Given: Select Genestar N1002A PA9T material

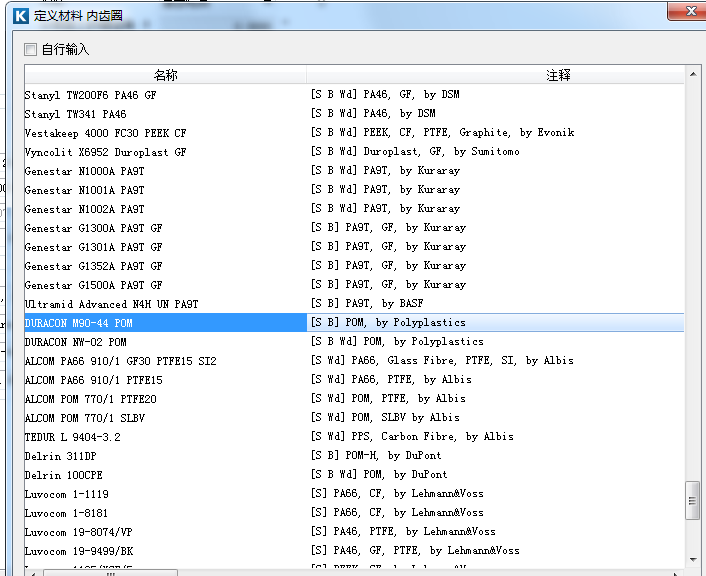Looking at the screenshot, I should coord(85,209).
